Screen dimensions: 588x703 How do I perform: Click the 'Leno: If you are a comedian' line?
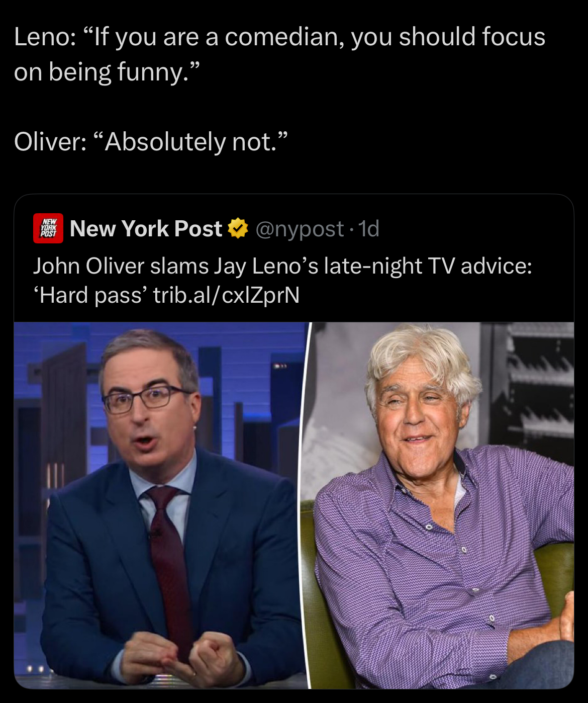point(280,37)
